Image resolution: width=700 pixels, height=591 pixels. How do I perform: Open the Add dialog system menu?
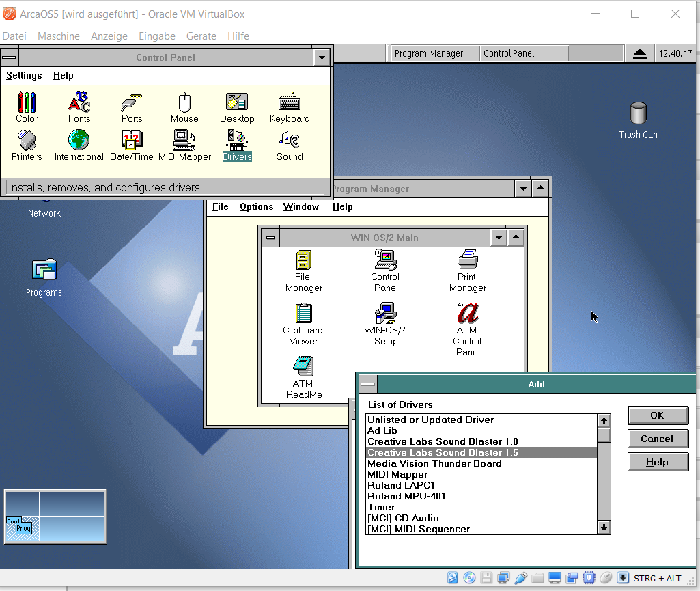367,384
